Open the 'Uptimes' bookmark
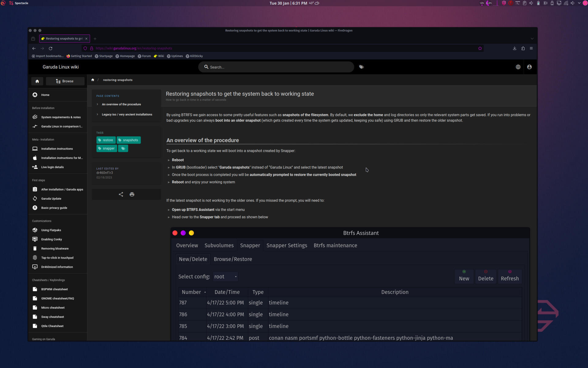 coord(175,56)
